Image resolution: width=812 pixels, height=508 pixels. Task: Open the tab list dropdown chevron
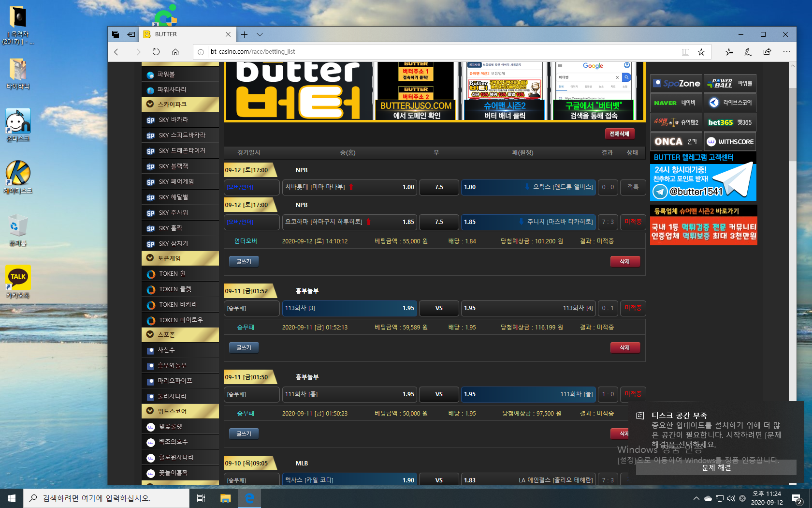pyautogui.click(x=260, y=34)
